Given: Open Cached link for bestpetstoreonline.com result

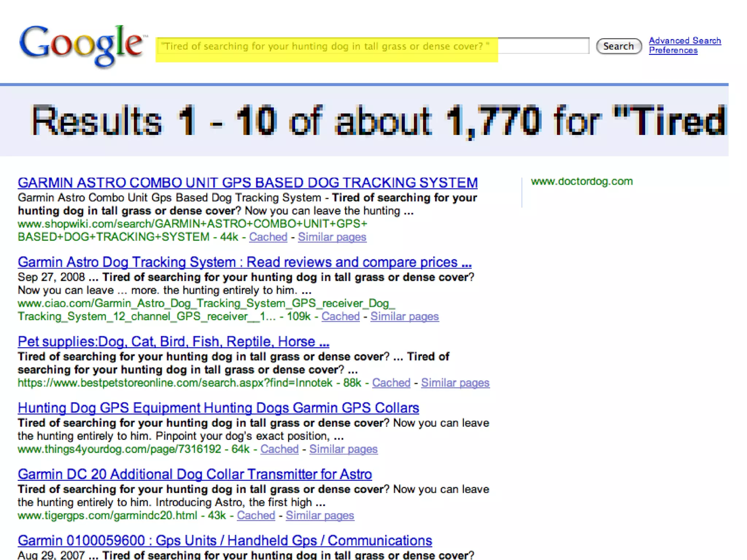Looking at the screenshot, I should (x=391, y=383).
